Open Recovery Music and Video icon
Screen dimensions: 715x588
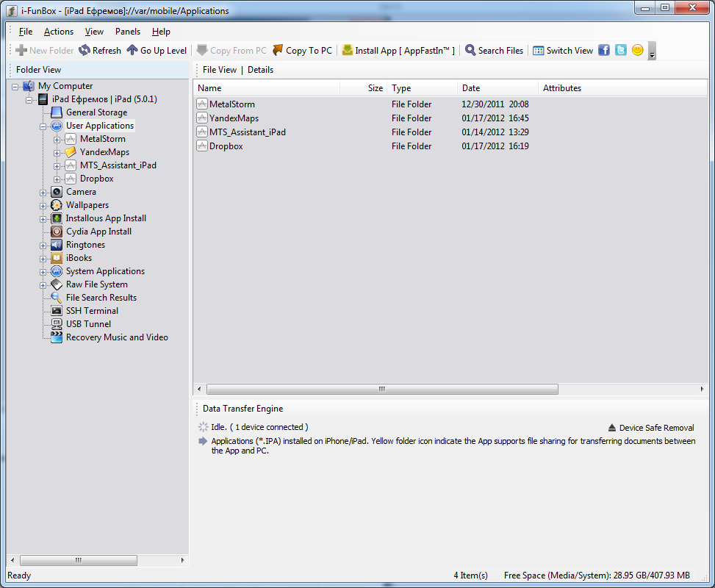(x=57, y=337)
